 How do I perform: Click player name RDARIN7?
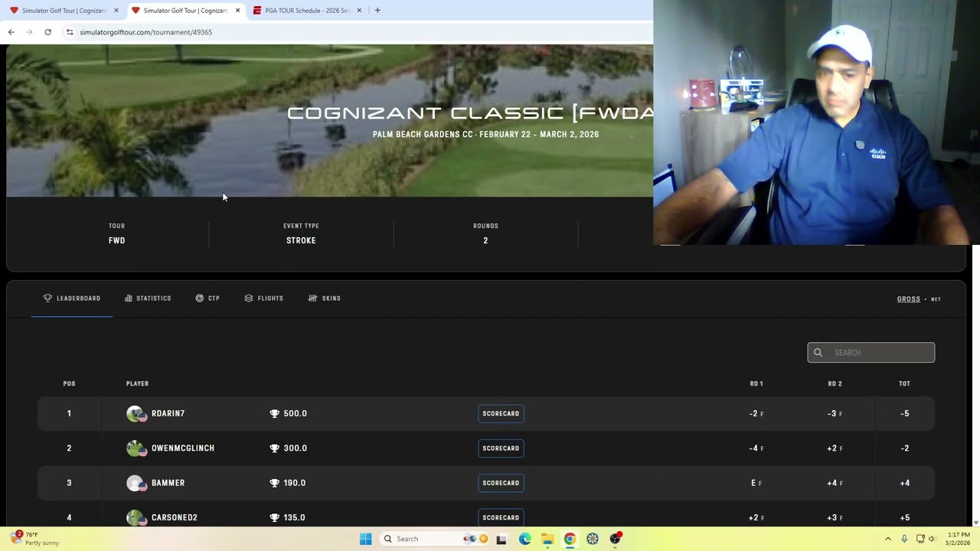[x=168, y=413]
